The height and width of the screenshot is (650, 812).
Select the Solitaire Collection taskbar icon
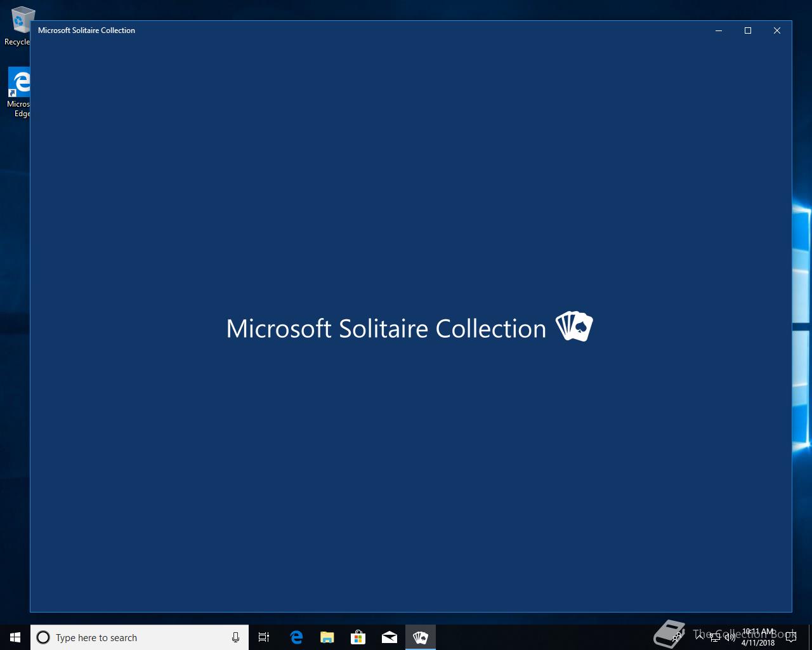421,637
